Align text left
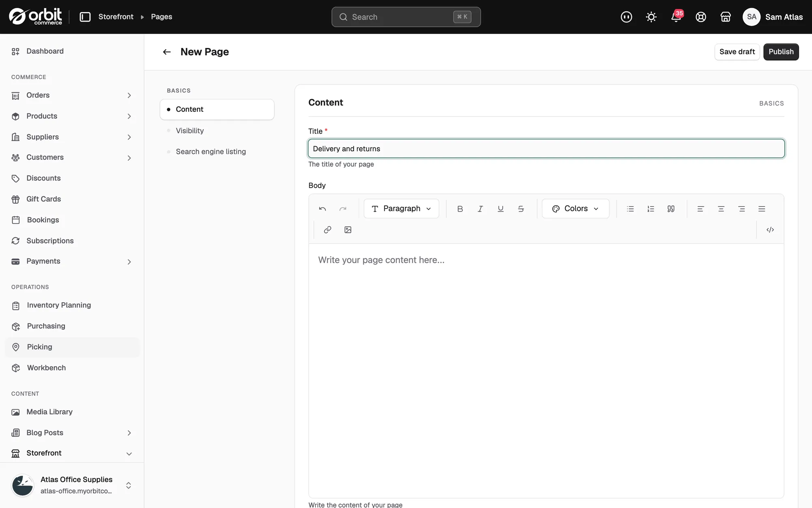Screen dimensions: 812x508 [x=701, y=208]
